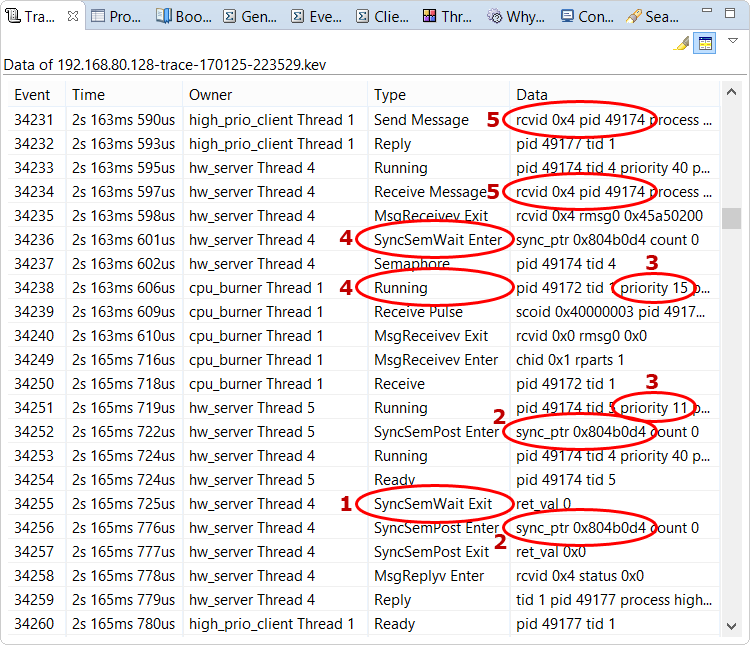Click the Gen... tab icon
The height and width of the screenshot is (645, 750).
(229, 17)
